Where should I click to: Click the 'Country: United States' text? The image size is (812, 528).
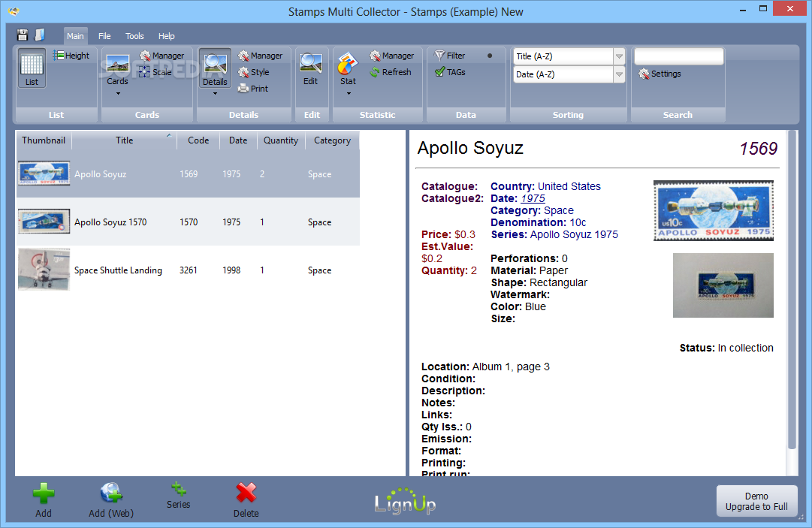(x=546, y=186)
